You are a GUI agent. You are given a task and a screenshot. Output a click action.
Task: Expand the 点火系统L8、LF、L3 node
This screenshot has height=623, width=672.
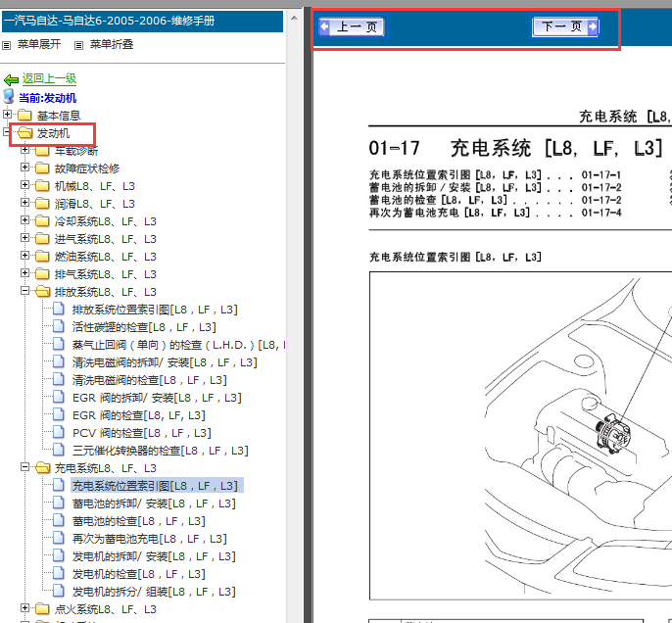(x=24, y=608)
